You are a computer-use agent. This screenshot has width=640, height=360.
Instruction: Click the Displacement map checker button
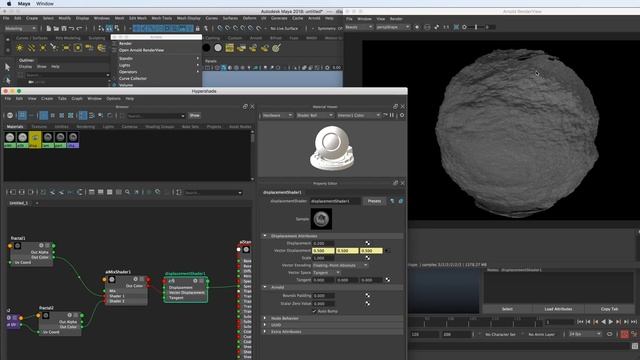[x=367, y=243]
